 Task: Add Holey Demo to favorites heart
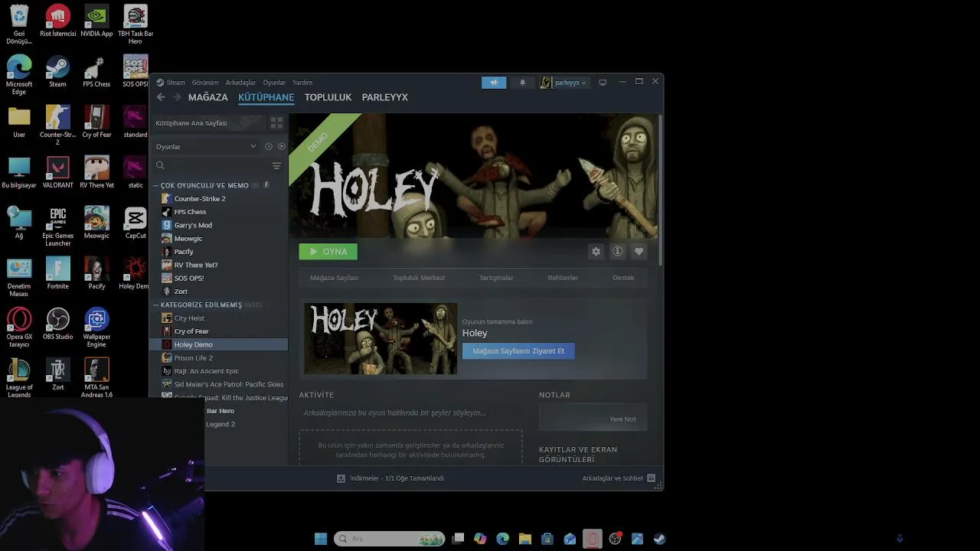pyautogui.click(x=639, y=251)
